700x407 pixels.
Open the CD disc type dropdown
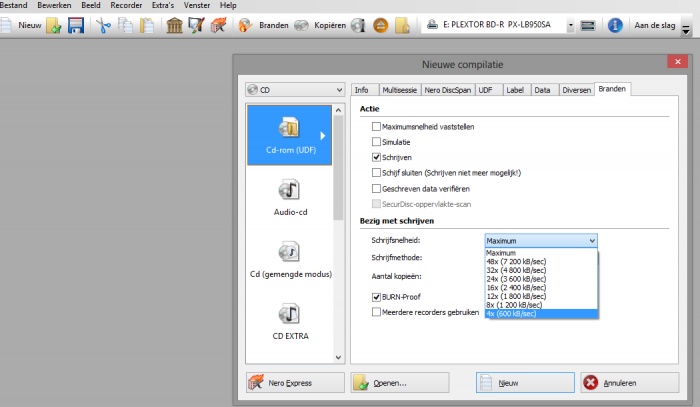click(295, 90)
